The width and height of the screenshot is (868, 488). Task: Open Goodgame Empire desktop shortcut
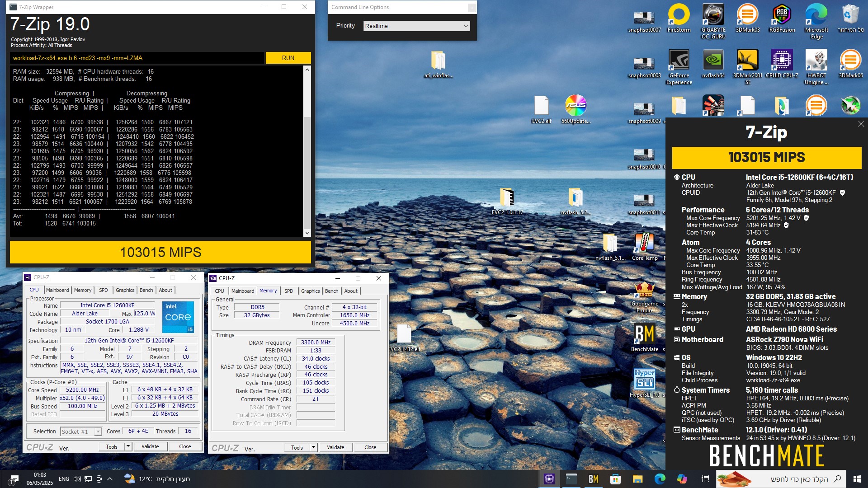click(644, 296)
